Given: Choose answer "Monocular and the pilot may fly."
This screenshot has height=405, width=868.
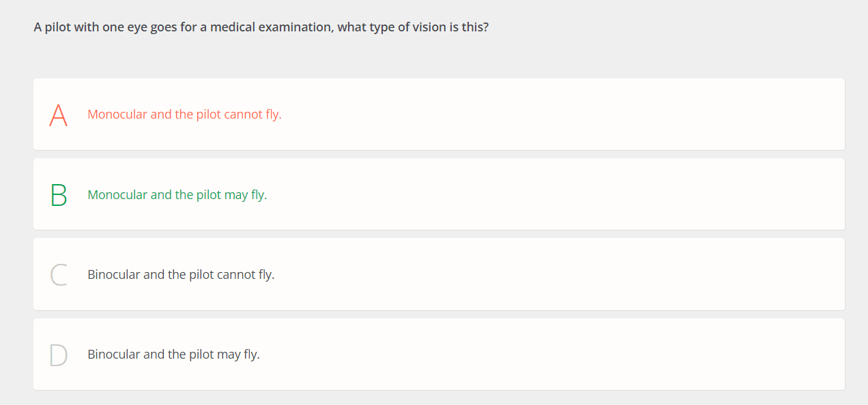Looking at the screenshot, I should point(177,195).
